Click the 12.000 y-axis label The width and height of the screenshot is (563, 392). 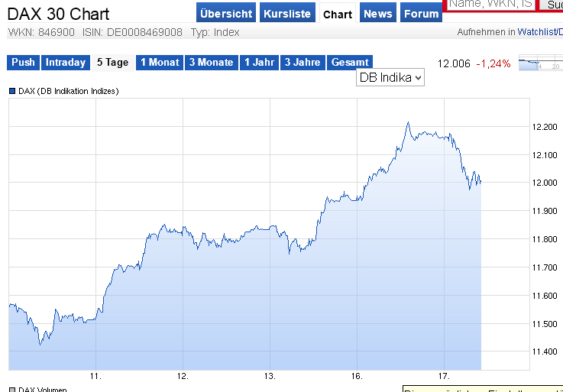point(545,183)
